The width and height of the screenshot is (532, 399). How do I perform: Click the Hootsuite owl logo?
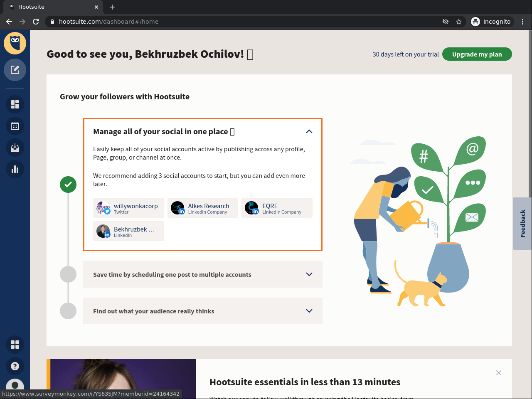15,43
